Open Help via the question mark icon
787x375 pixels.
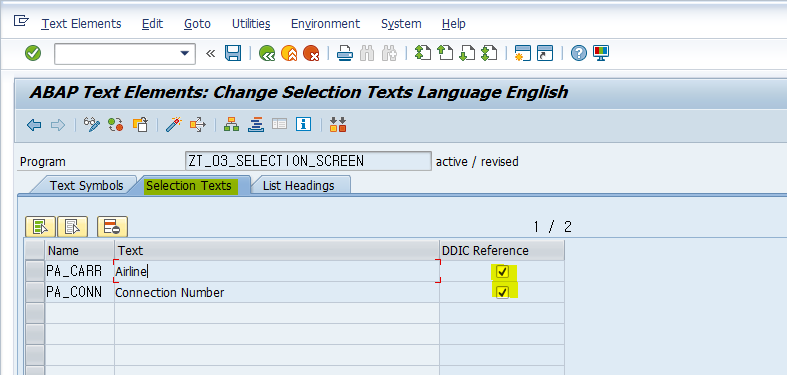pyautogui.click(x=578, y=53)
